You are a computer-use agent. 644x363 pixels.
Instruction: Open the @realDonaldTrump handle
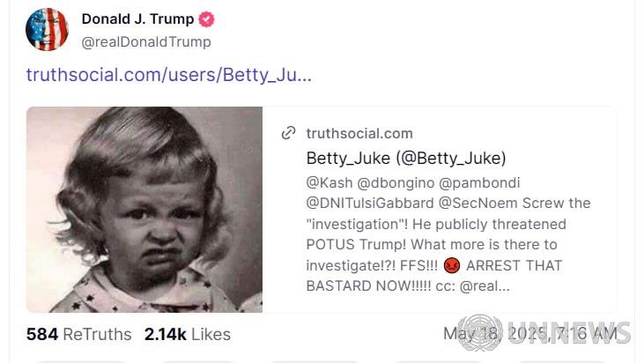[x=146, y=42]
